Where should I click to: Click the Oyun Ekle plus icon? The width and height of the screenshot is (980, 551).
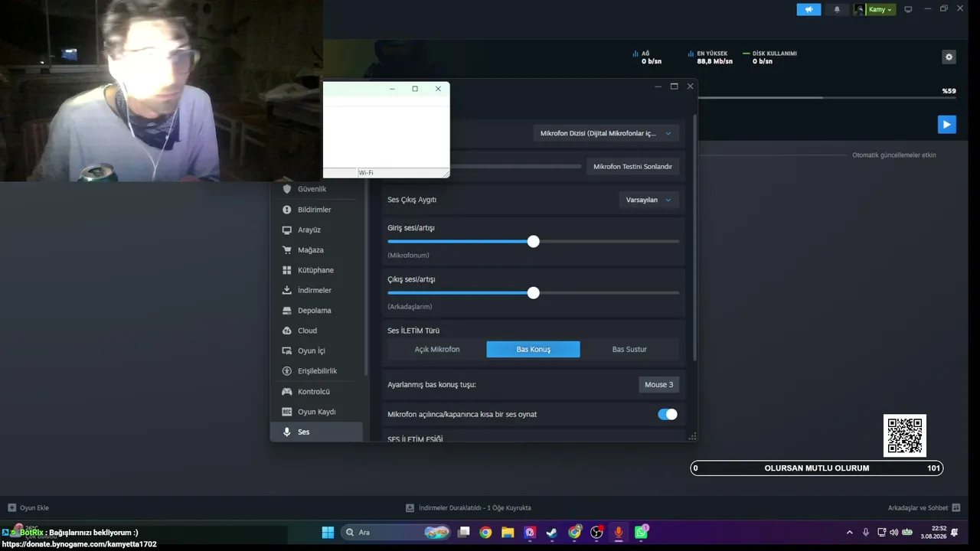pyautogui.click(x=12, y=507)
